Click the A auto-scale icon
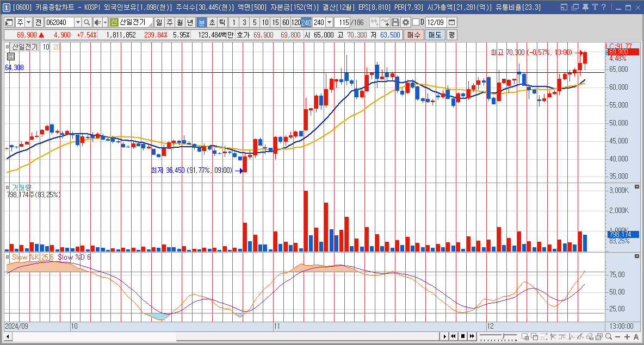This screenshot has height=345, width=644. coord(636,337)
